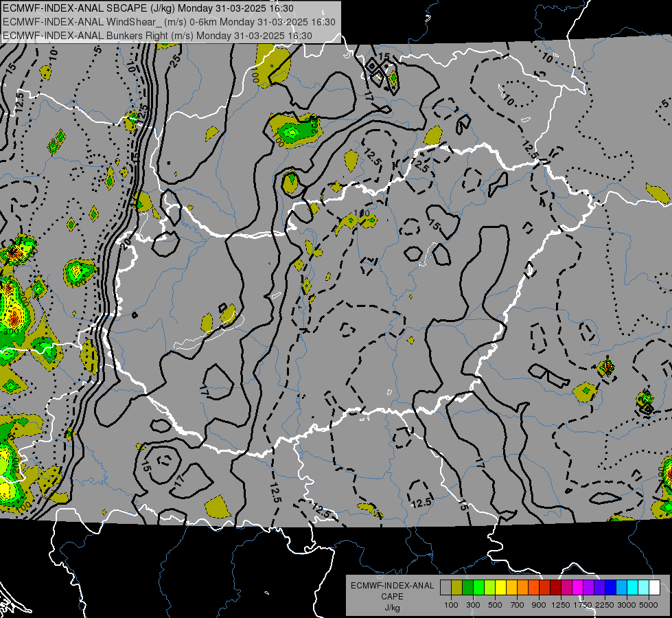Click the olive swatch in CAPE legend

(457, 587)
